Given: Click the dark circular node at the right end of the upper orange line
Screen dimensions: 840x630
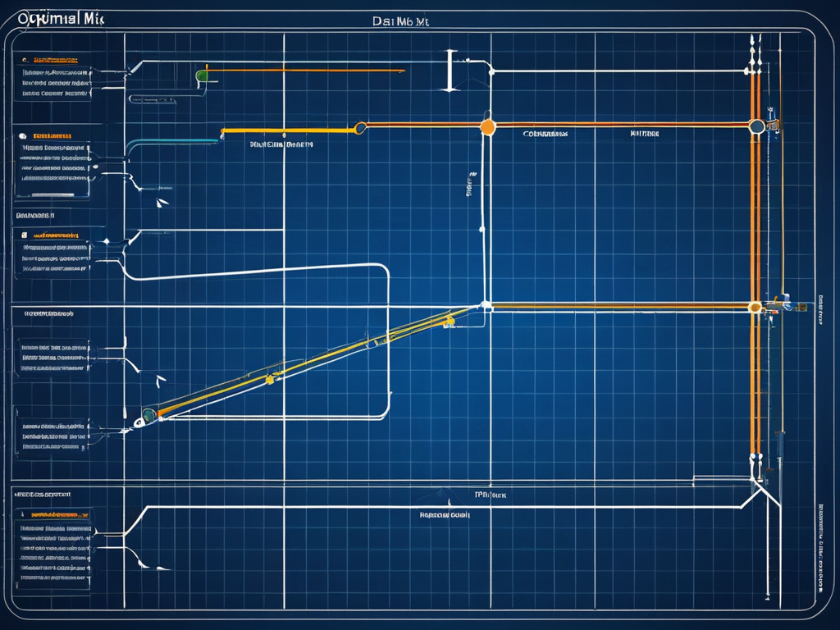Looking at the screenshot, I should (x=756, y=126).
